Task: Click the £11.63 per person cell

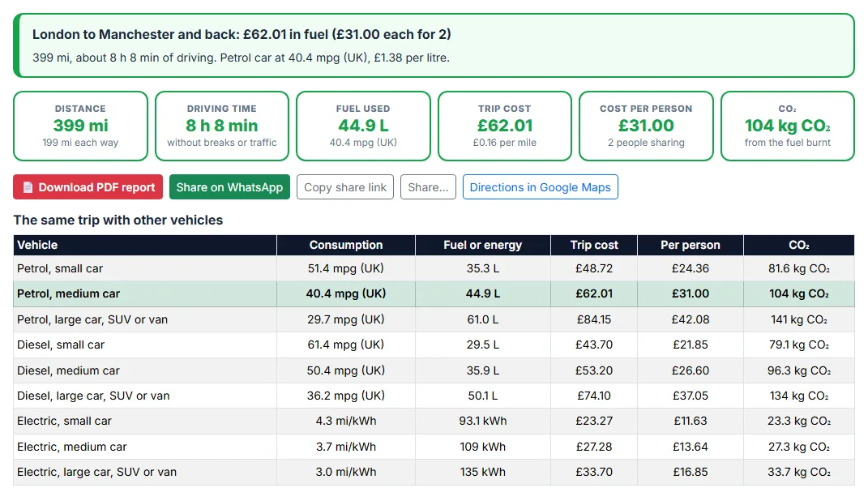Action: coord(691,422)
